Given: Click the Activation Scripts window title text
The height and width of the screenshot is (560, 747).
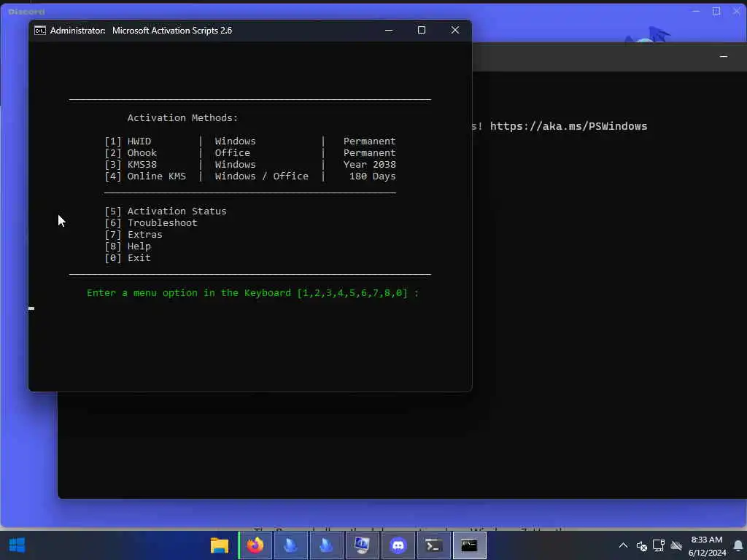Looking at the screenshot, I should pyautogui.click(x=172, y=31).
